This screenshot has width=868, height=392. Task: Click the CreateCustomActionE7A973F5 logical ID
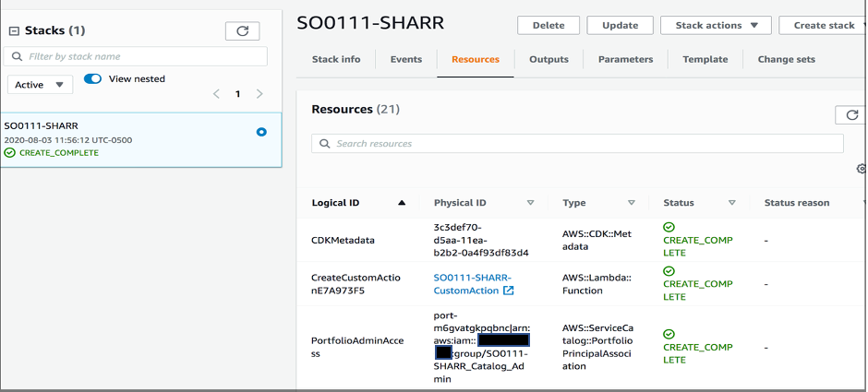pos(356,284)
